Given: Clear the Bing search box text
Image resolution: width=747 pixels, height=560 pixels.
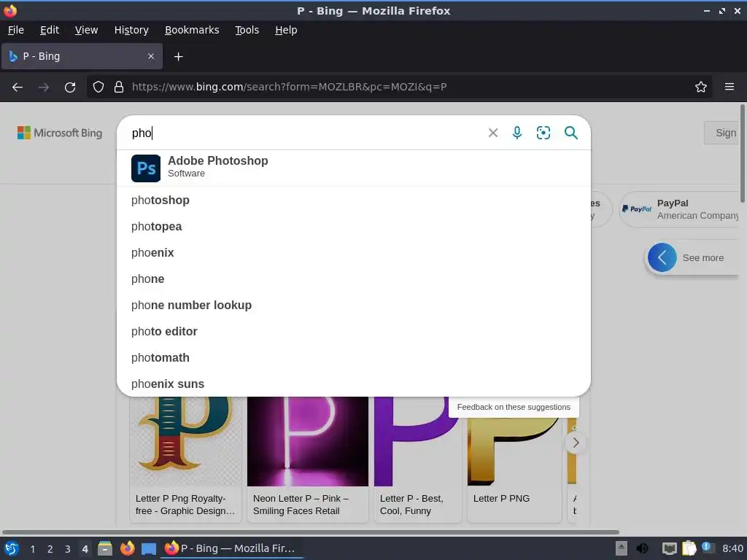Looking at the screenshot, I should [493, 133].
